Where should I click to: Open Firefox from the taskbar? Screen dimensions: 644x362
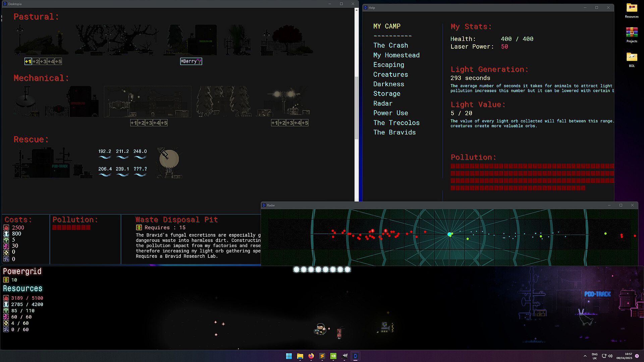(311, 356)
